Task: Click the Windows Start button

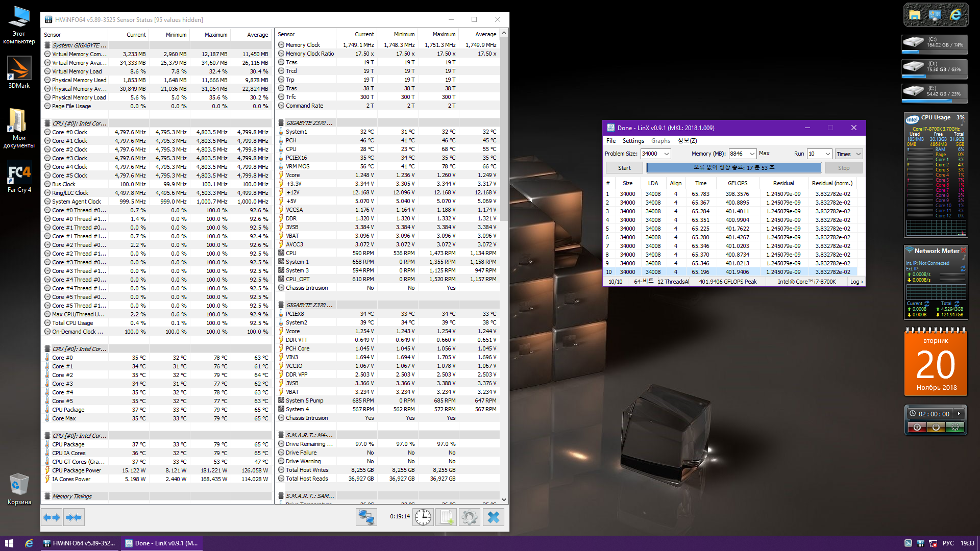Action: pos(9,543)
